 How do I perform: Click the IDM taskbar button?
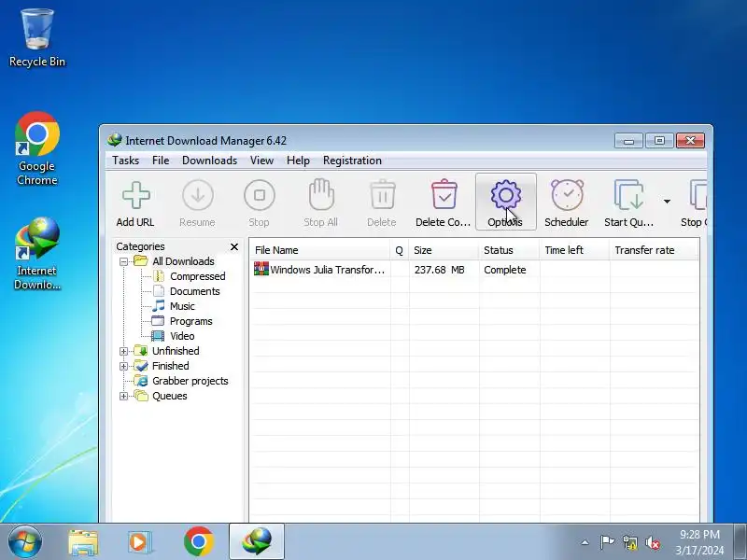coord(257,541)
